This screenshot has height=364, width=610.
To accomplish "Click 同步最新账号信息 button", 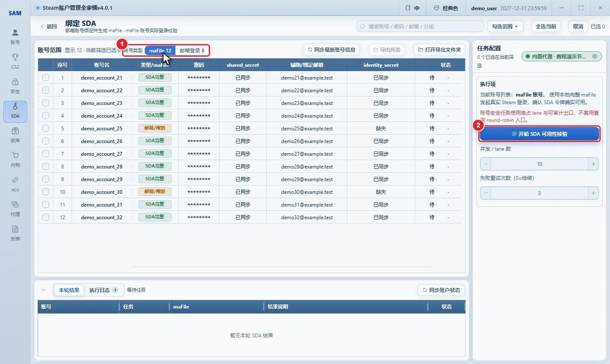I will 332,50.
